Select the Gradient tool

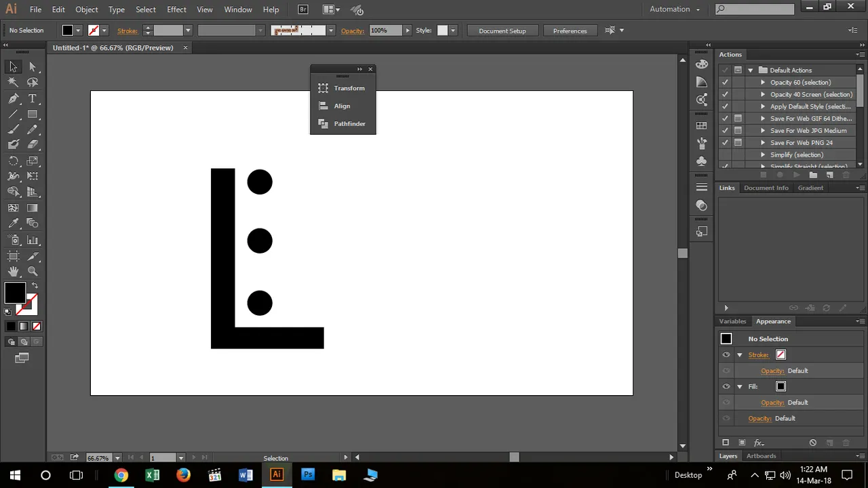[33, 208]
